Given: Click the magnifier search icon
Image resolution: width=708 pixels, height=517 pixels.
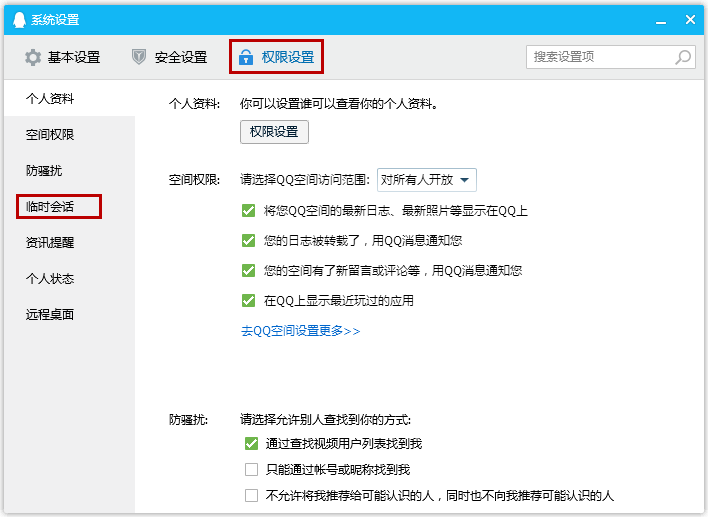Looking at the screenshot, I should click(x=683, y=57).
